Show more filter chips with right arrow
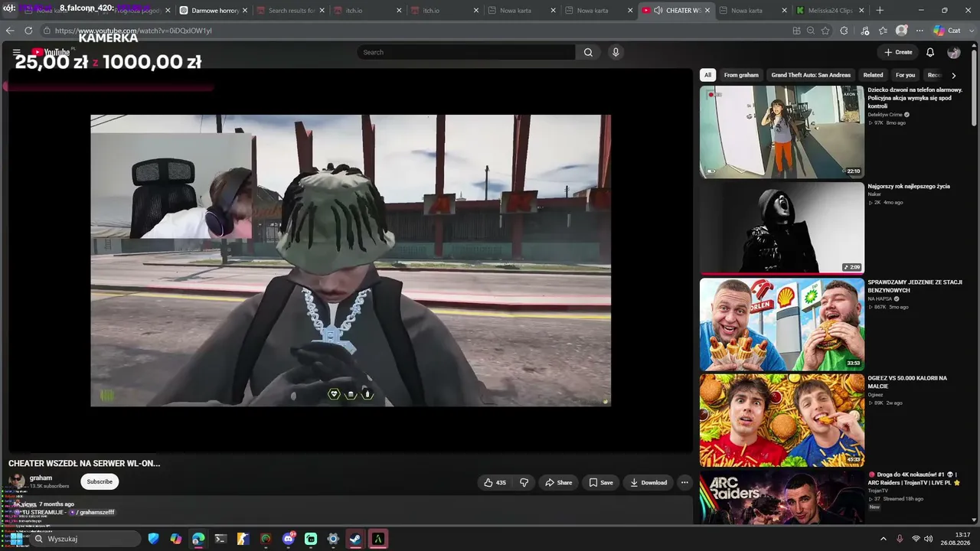The height and width of the screenshot is (551, 980). 953,75
